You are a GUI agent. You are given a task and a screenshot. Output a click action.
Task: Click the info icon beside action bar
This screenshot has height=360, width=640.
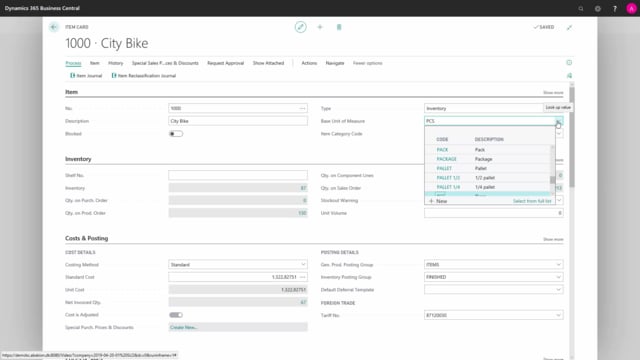[x=569, y=62]
